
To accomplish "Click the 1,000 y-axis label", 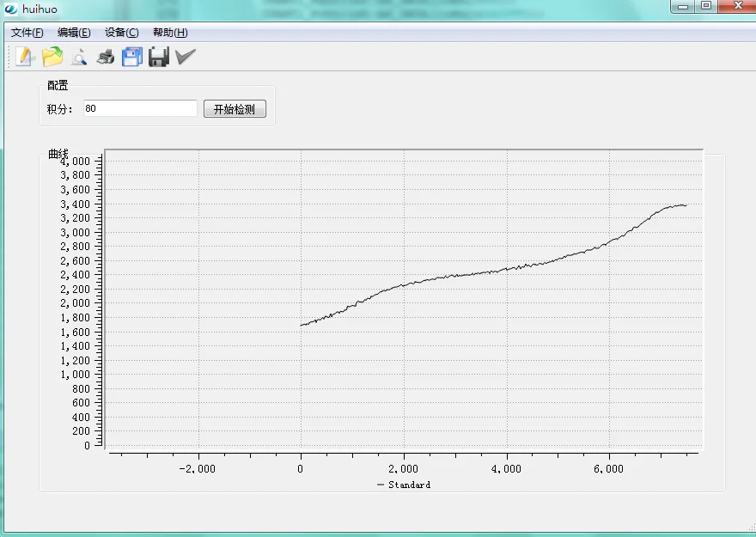I will (x=76, y=374).
